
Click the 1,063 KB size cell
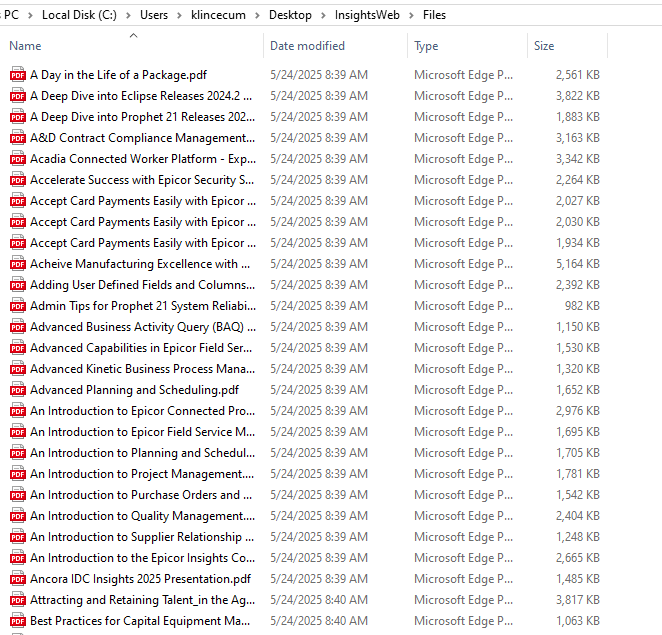point(578,621)
